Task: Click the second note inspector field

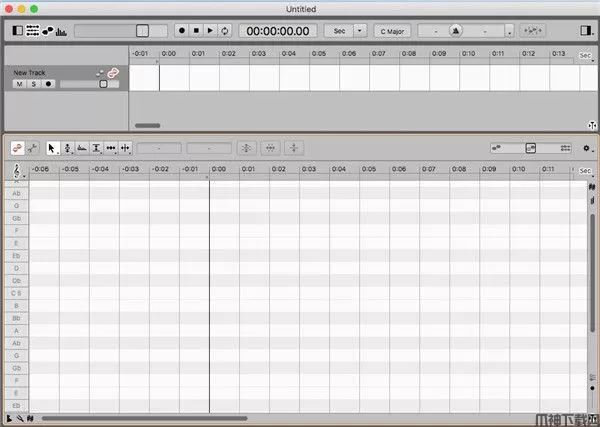Action: 209,148
